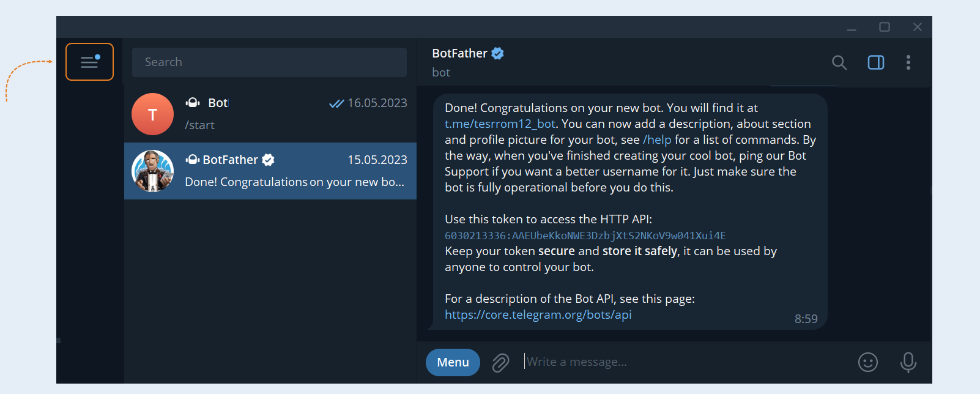Click the 8:59 message timestamp
The height and width of the screenshot is (394, 980).
click(x=806, y=319)
